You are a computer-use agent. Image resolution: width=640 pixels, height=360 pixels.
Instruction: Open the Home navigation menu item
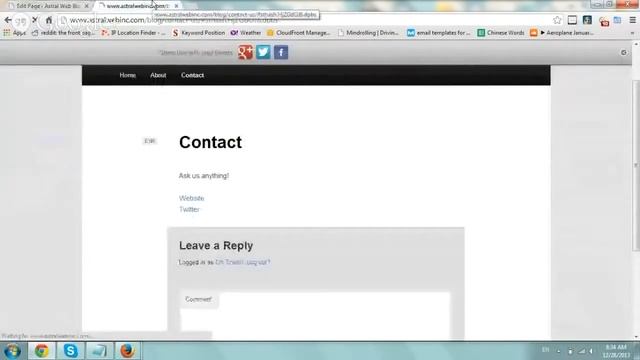(x=127, y=75)
